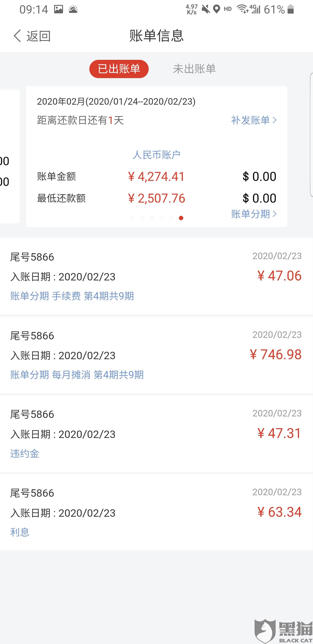Select the 已出账单 tab

click(119, 69)
